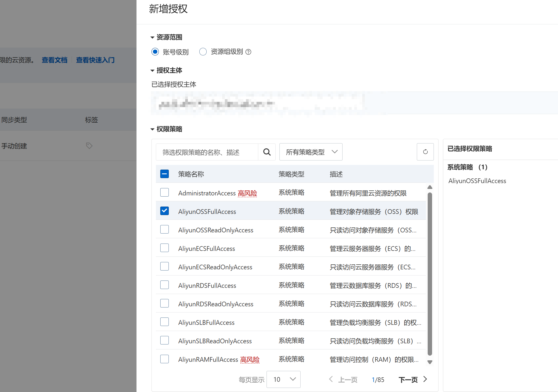Image resolution: width=558 pixels, height=392 pixels.
Task: Click the 系统策略 (1) heading
Action: tap(467, 167)
